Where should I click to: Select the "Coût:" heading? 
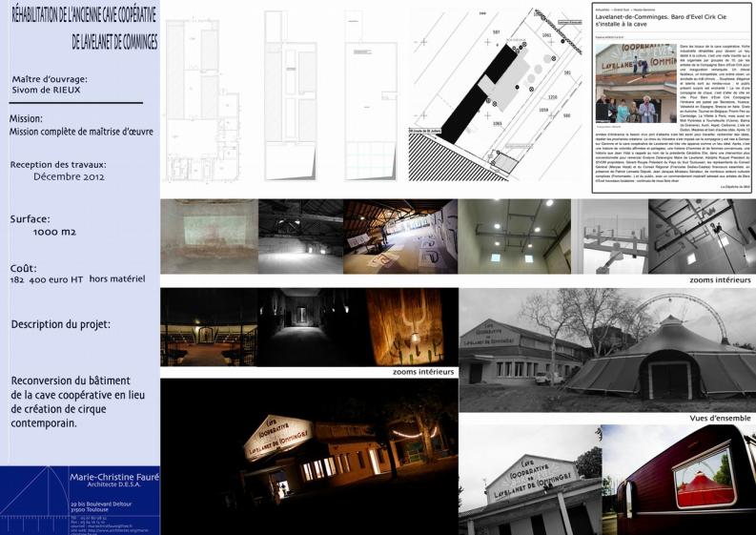(23, 268)
